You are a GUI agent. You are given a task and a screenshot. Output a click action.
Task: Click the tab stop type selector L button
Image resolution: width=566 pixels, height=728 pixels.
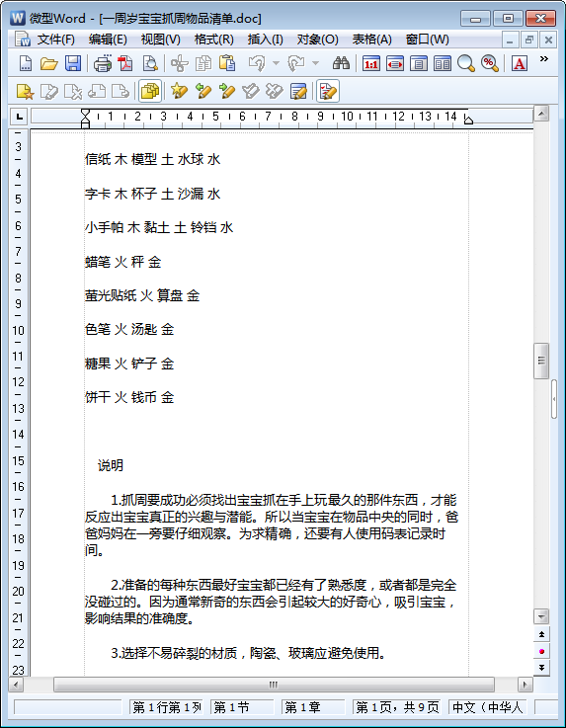click(19, 117)
